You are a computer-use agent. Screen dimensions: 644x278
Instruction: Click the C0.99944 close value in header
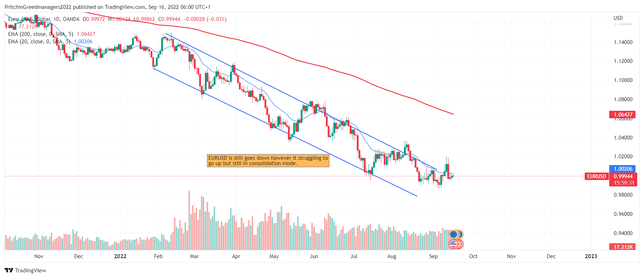click(169, 19)
